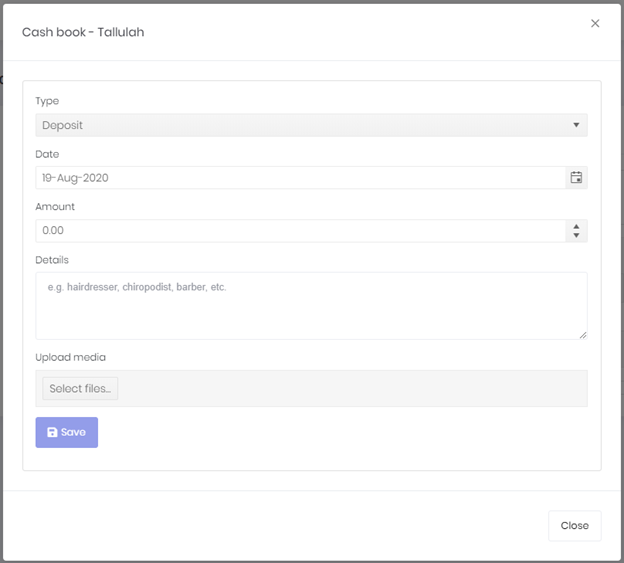Dismiss the dialog with the X icon

[x=595, y=23]
